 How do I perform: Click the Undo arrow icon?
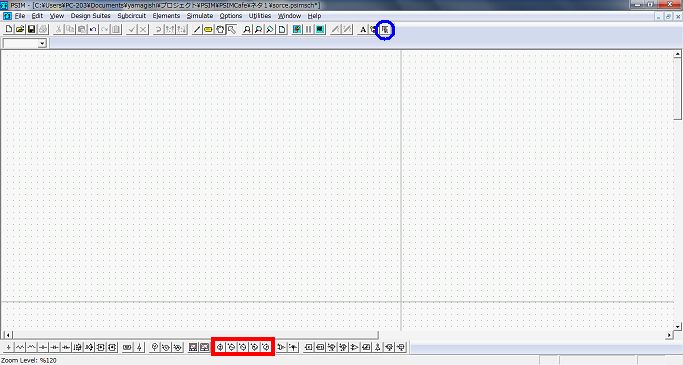pyautogui.click(x=93, y=30)
